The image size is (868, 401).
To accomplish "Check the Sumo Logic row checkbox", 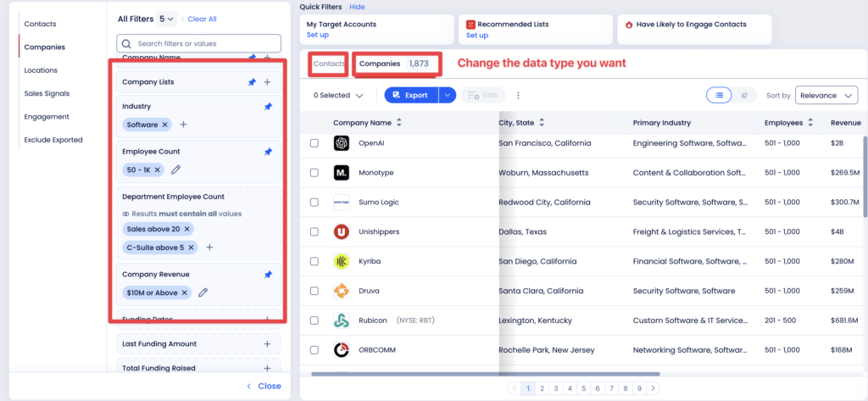I will point(314,202).
